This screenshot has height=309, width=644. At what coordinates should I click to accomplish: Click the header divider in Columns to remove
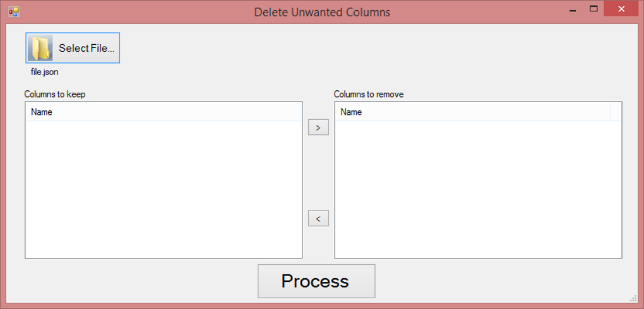tap(611, 112)
